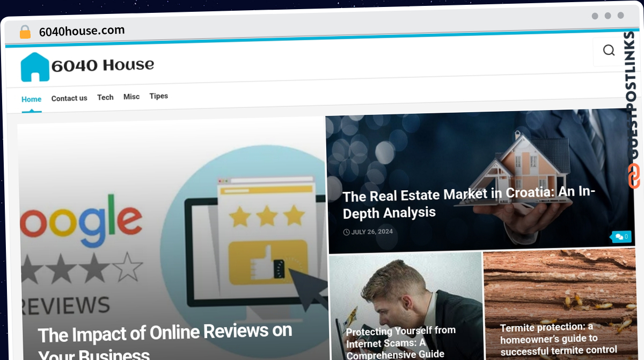The height and width of the screenshot is (360, 644).
Task: Click the orange padlock security icon
Action: 25,32
